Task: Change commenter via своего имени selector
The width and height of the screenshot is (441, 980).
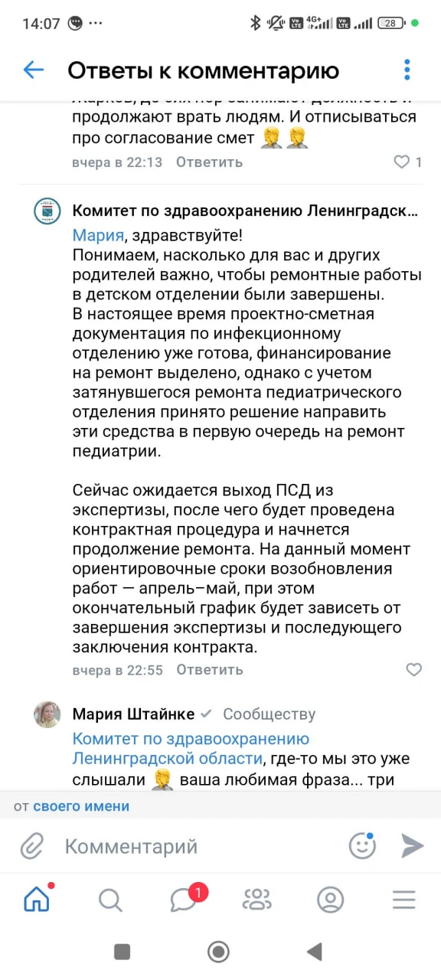Action: (x=81, y=806)
